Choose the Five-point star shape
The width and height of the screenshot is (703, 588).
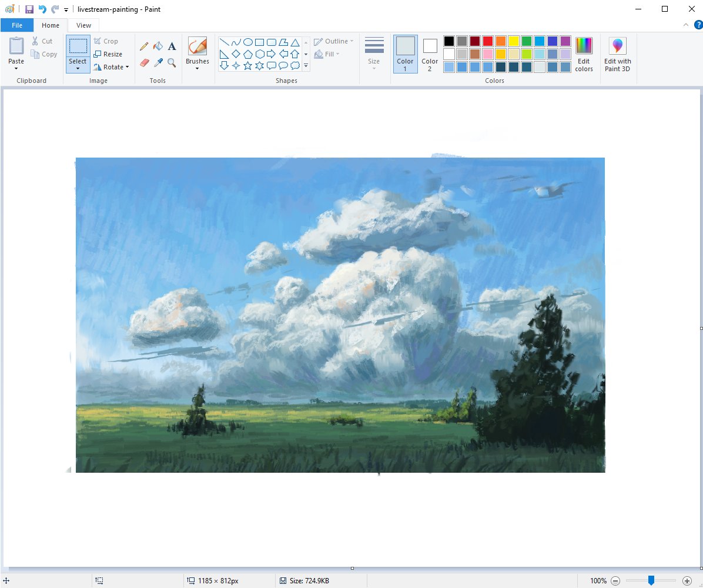tap(247, 66)
